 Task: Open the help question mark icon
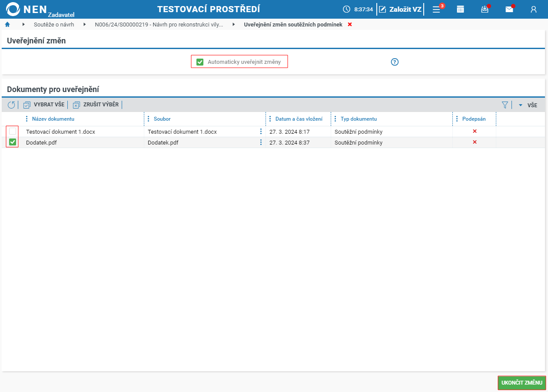pos(395,62)
